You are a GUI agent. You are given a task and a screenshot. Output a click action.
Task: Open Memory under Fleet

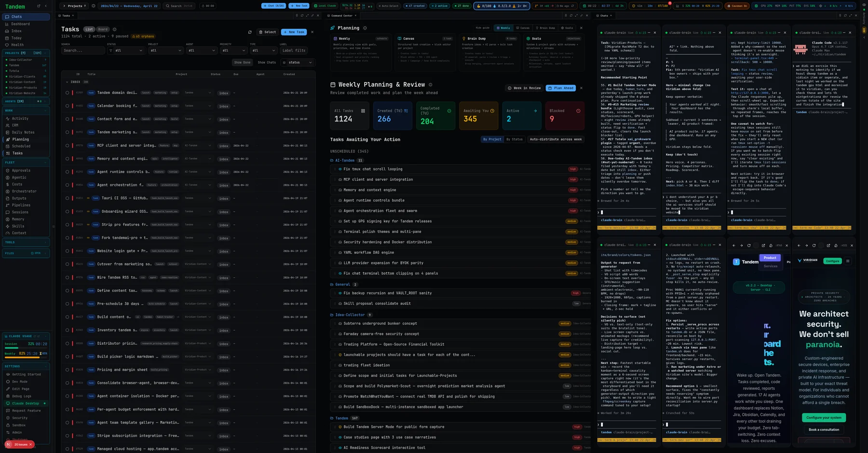[26, 219]
